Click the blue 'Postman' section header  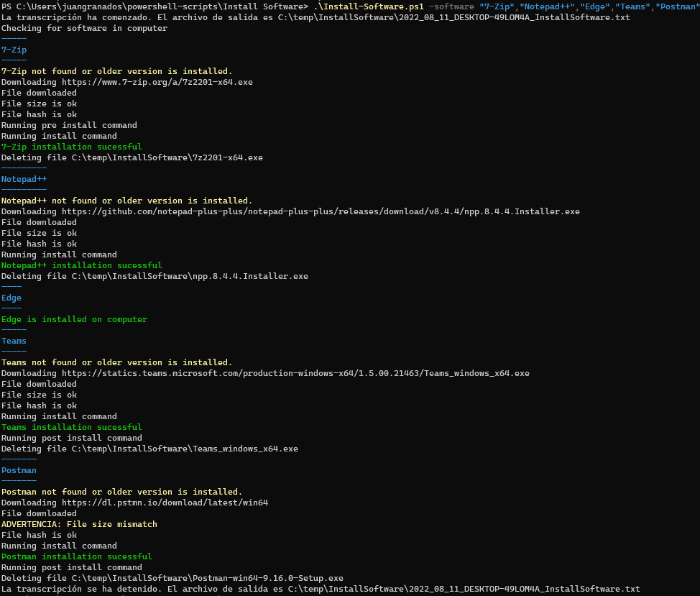pyautogui.click(x=19, y=471)
